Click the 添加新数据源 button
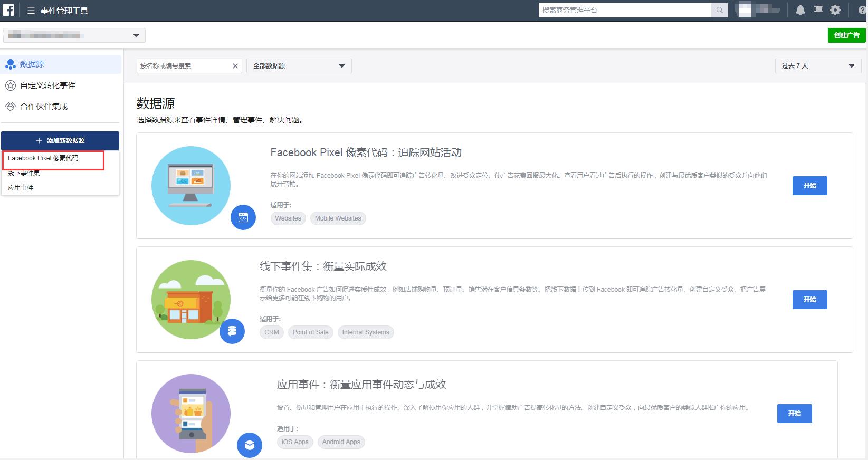The width and height of the screenshot is (868, 460). pyautogui.click(x=60, y=141)
